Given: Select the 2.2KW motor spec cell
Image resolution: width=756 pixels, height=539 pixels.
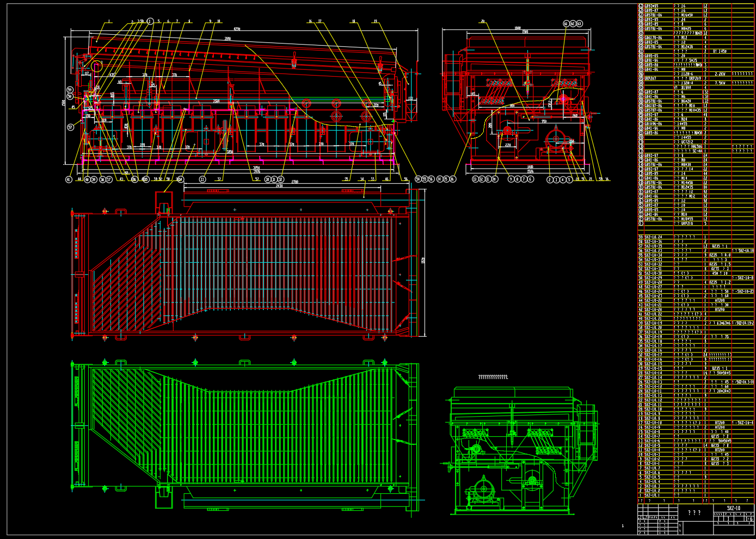Looking at the screenshot, I should click(720, 74).
